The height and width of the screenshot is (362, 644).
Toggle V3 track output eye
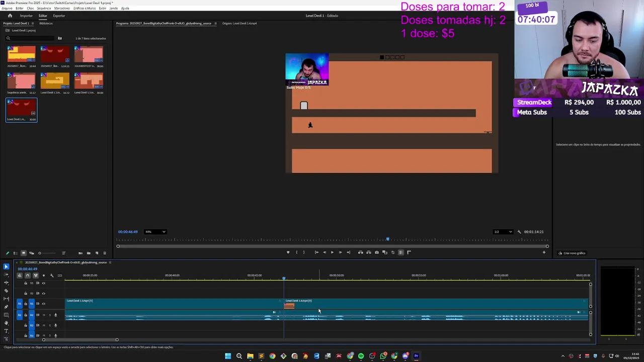pyautogui.click(x=43, y=283)
